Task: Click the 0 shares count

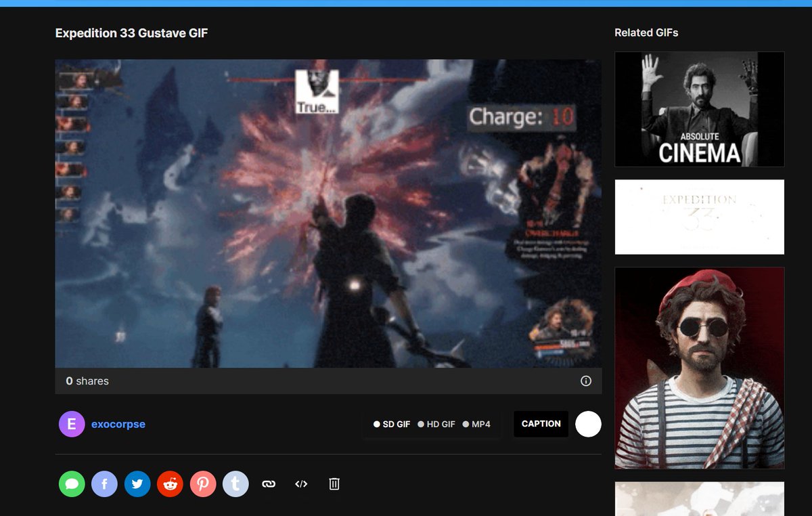Action: point(87,381)
